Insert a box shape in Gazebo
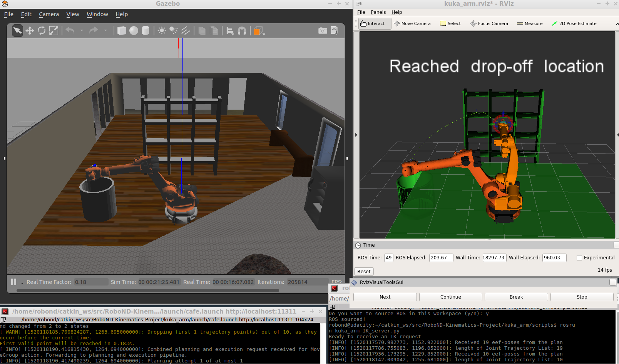Screen dimensions: 619x364 (x=122, y=30)
